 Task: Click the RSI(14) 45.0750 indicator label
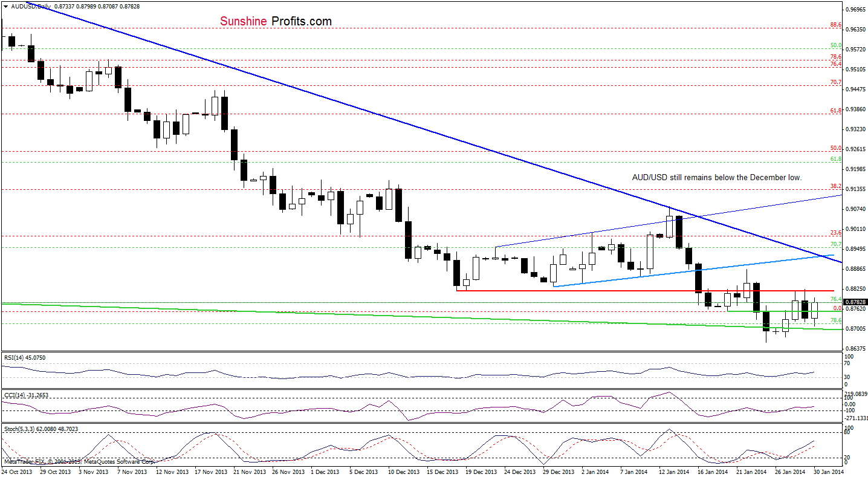26,357
